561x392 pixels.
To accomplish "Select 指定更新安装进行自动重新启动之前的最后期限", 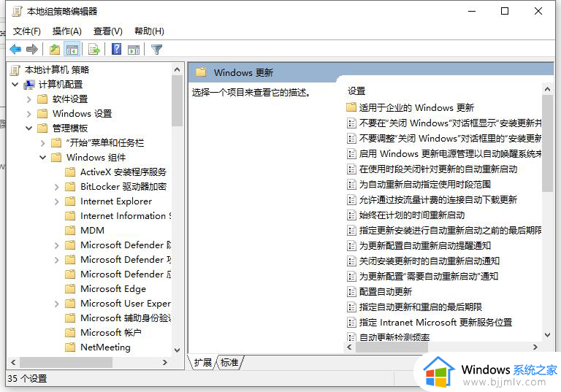I will (x=450, y=231).
